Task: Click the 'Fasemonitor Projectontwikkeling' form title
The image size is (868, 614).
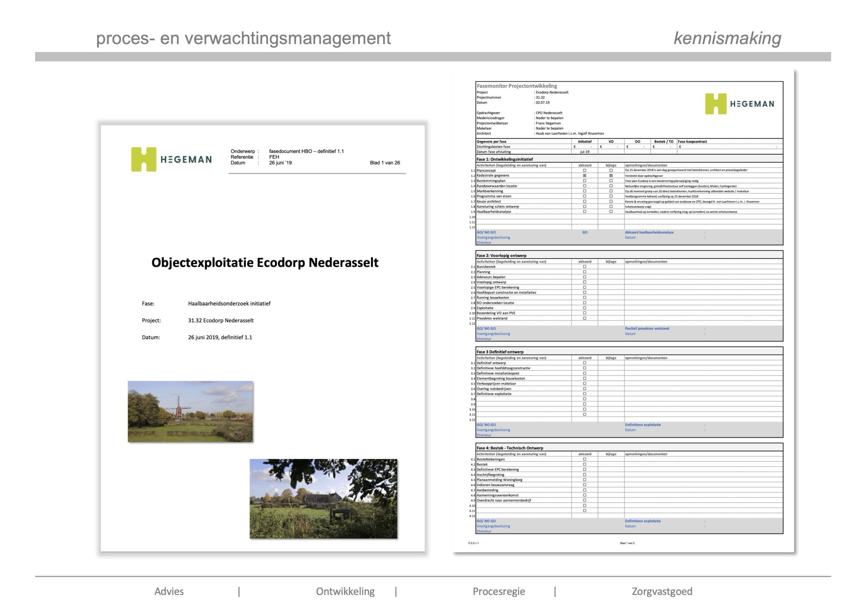Action: tap(517, 86)
